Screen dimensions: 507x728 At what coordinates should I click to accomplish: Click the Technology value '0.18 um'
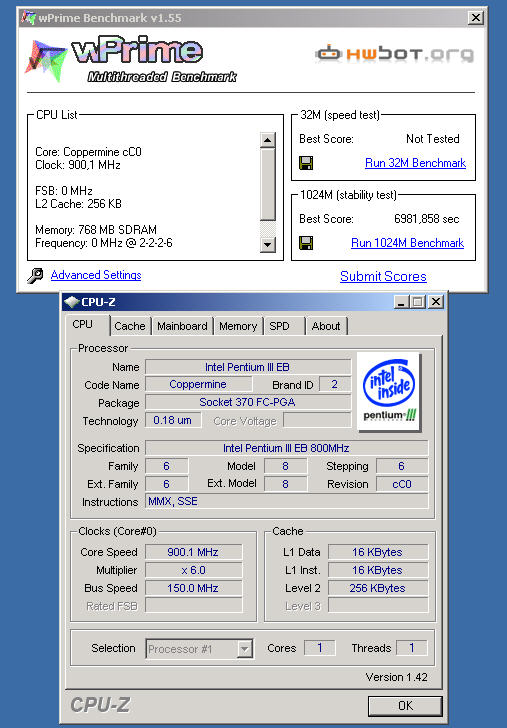[x=173, y=420]
